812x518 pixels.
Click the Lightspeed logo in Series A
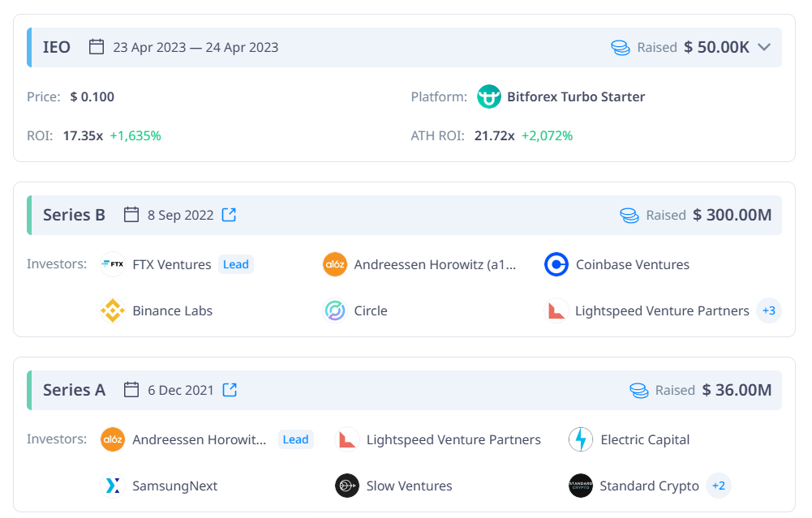pos(347,439)
